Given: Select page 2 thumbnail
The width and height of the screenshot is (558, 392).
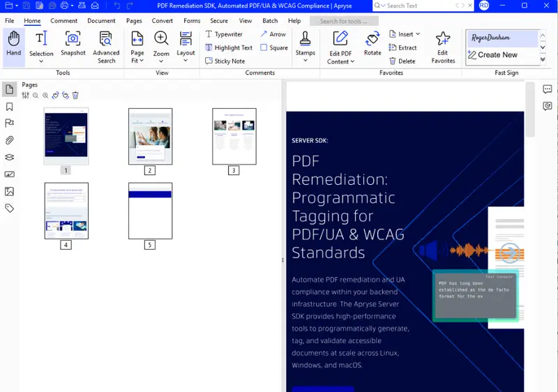Looking at the screenshot, I should (150, 137).
